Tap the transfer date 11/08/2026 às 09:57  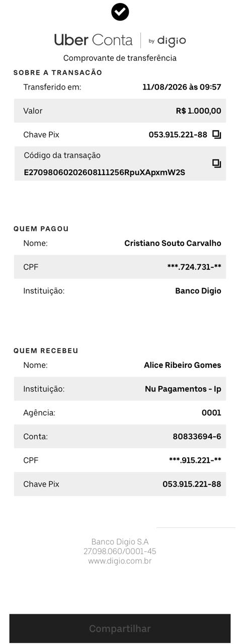pos(182,87)
